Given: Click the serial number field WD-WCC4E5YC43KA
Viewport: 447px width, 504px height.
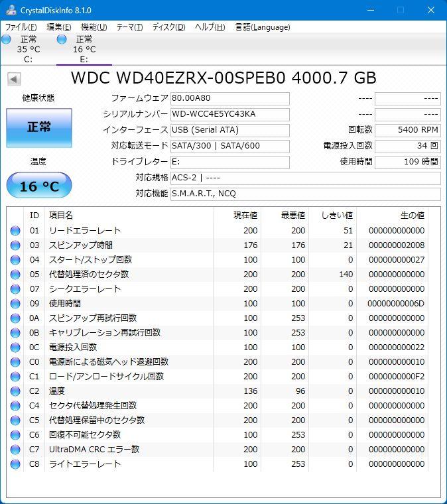Looking at the screenshot, I should tap(229, 114).
